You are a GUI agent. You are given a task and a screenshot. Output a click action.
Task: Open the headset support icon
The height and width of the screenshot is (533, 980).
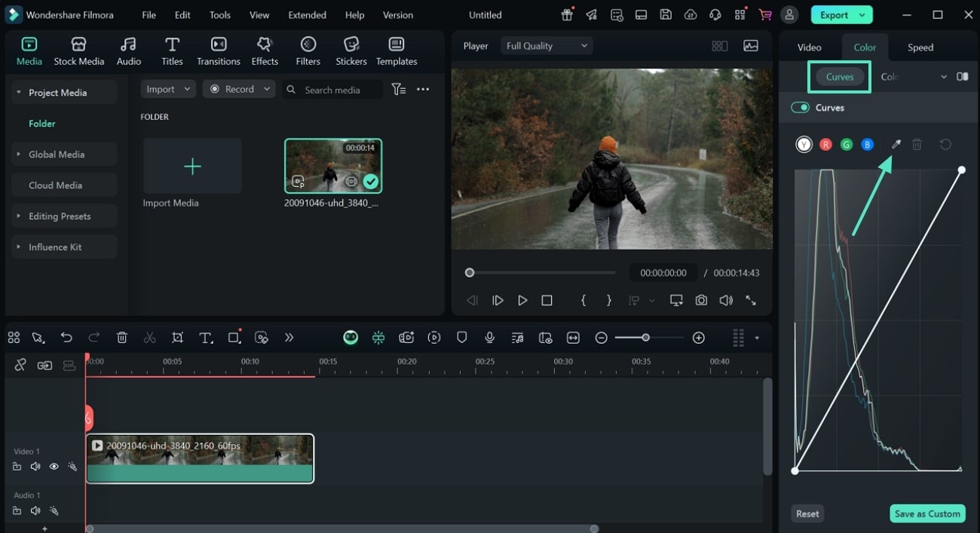coord(715,15)
